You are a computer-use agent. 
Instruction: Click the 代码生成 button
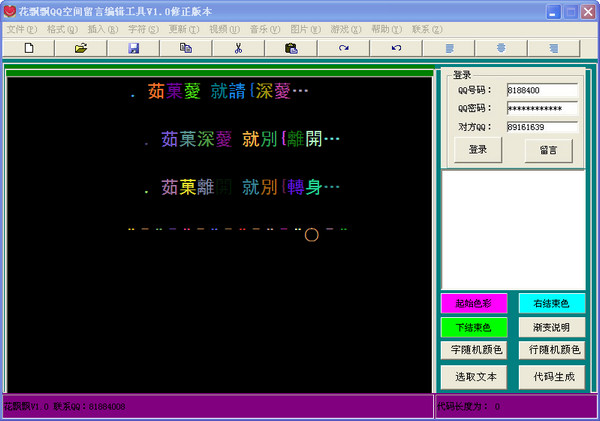tap(552, 377)
